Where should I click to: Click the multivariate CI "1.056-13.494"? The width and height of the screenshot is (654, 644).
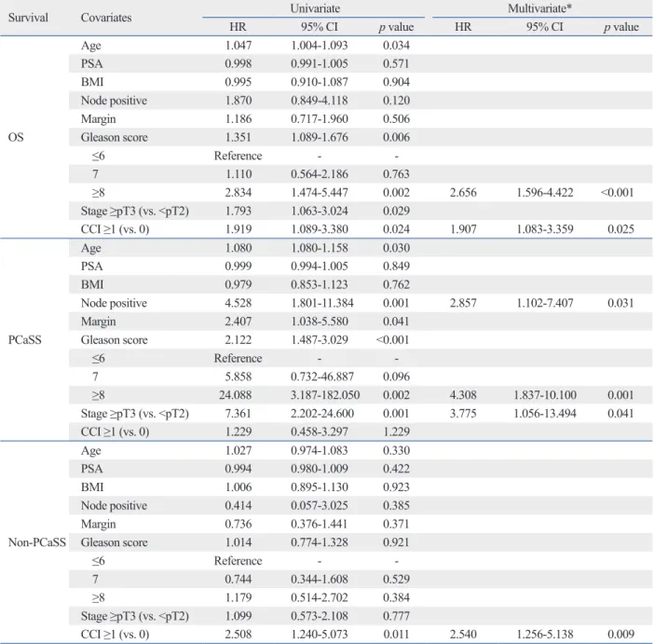(545, 413)
